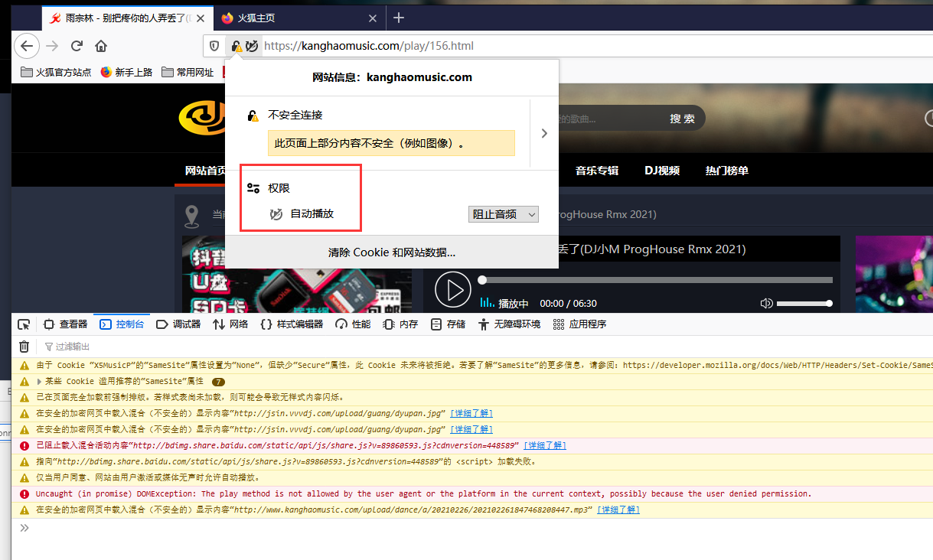Viewport: 933px width, 560px height.
Task: Open the 无障碍环境 accessibility tab
Action: click(509, 324)
